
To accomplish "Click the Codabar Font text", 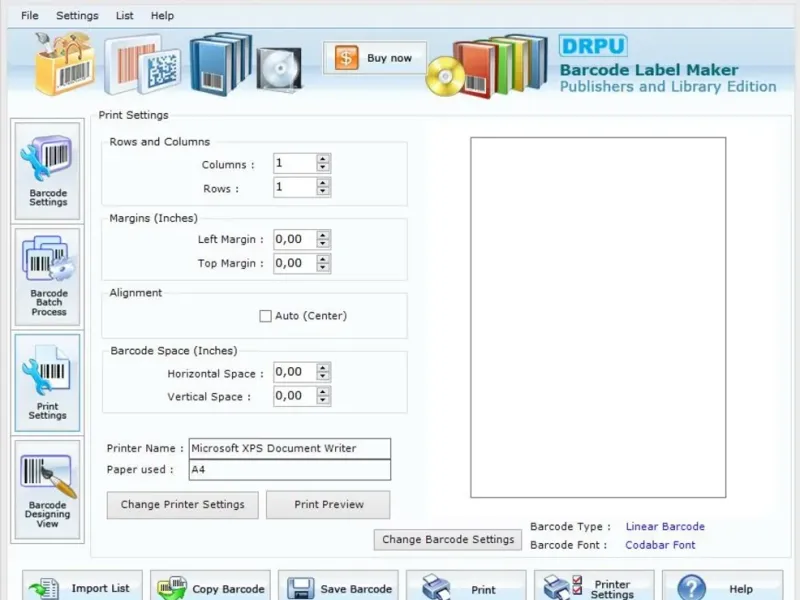I will [x=660, y=545].
